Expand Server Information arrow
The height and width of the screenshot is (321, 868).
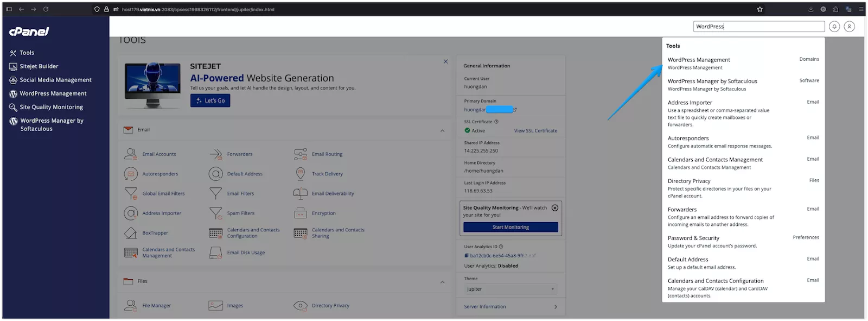(x=555, y=307)
